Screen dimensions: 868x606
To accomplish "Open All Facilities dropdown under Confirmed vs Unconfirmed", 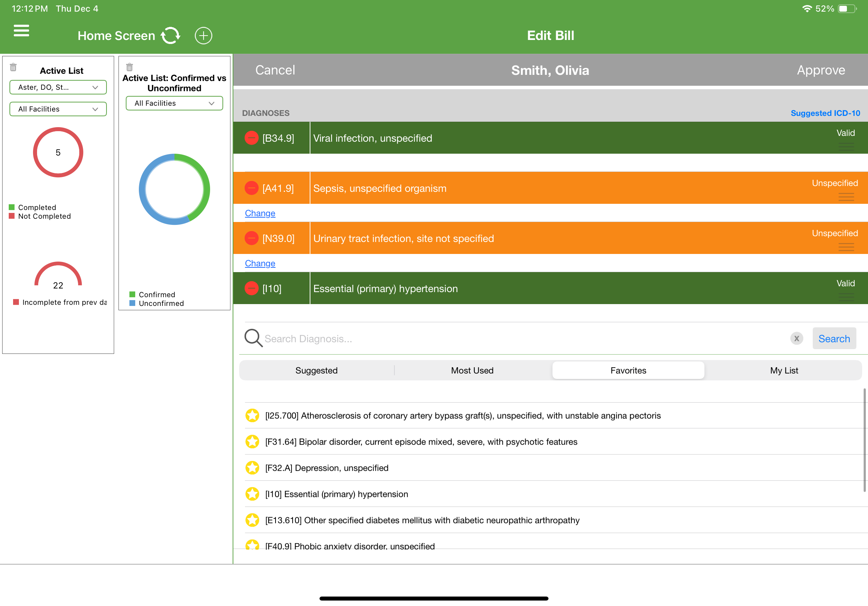I will [174, 103].
